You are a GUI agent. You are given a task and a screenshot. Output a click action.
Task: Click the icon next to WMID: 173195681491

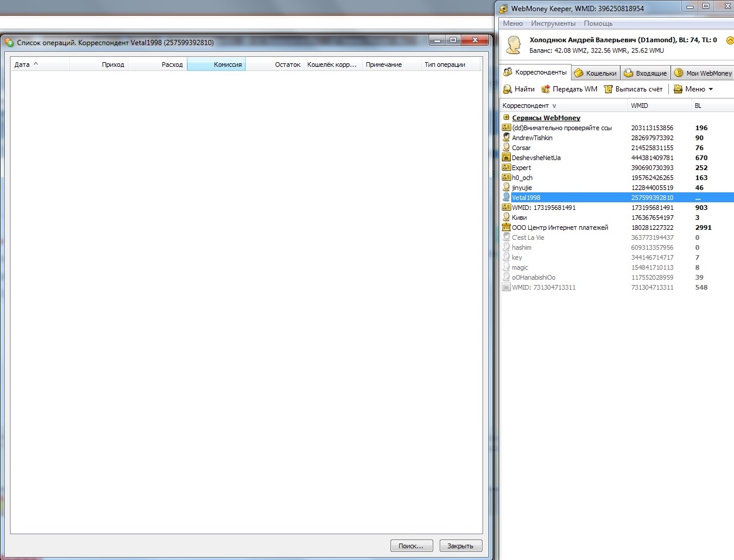tap(507, 207)
